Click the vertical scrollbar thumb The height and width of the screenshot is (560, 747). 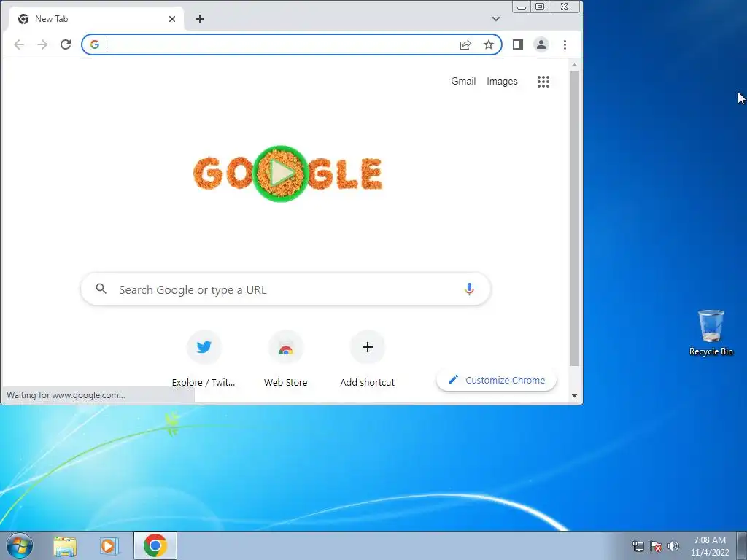pyautogui.click(x=575, y=218)
